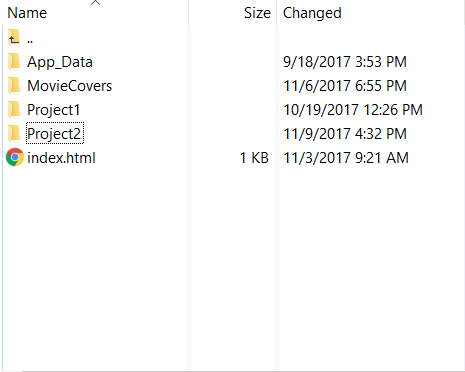Click the Chrome icon beside index.html
The image size is (465, 372).
tap(15, 157)
